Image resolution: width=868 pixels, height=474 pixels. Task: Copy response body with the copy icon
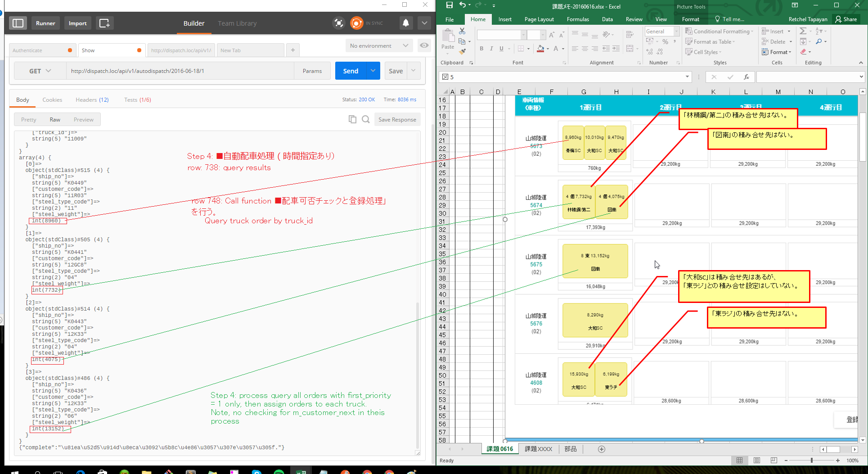pyautogui.click(x=352, y=119)
